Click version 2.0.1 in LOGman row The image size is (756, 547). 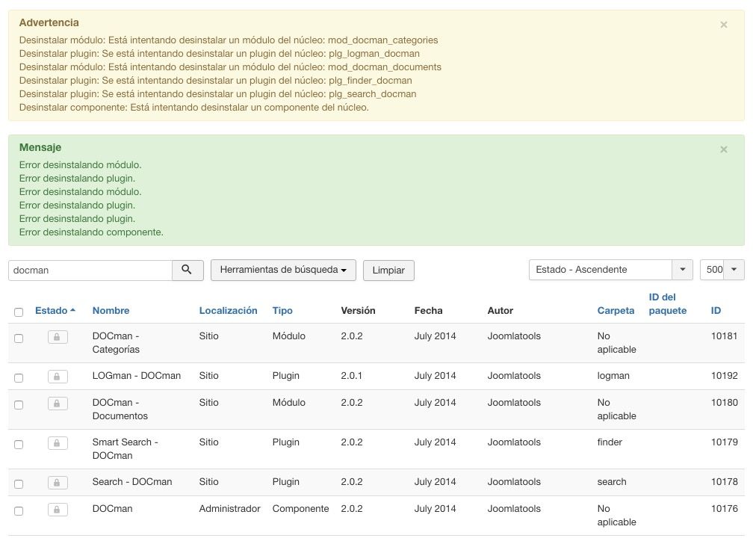[x=352, y=376]
